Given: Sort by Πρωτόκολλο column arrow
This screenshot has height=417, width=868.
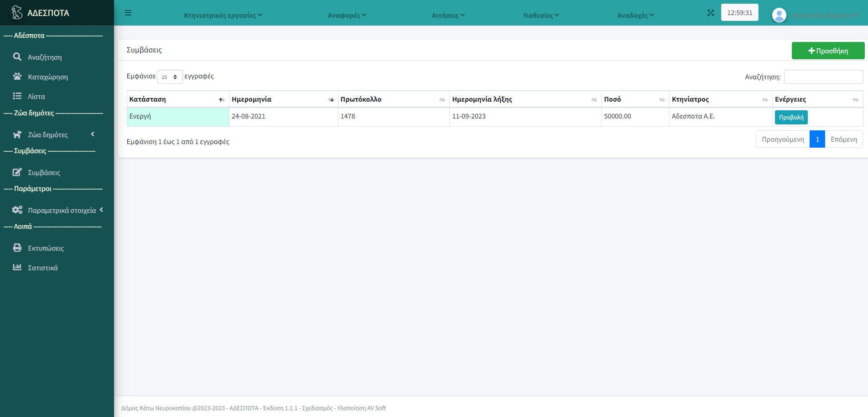Looking at the screenshot, I should tap(442, 100).
